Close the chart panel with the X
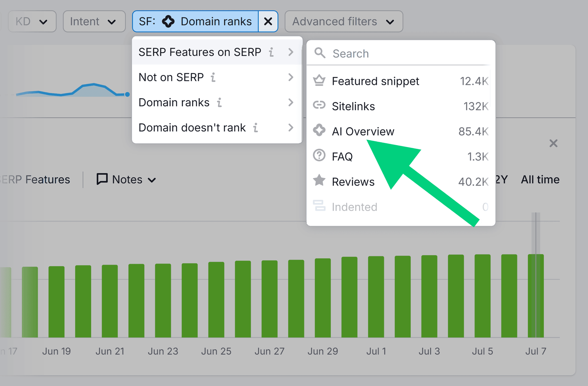 [553, 143]
